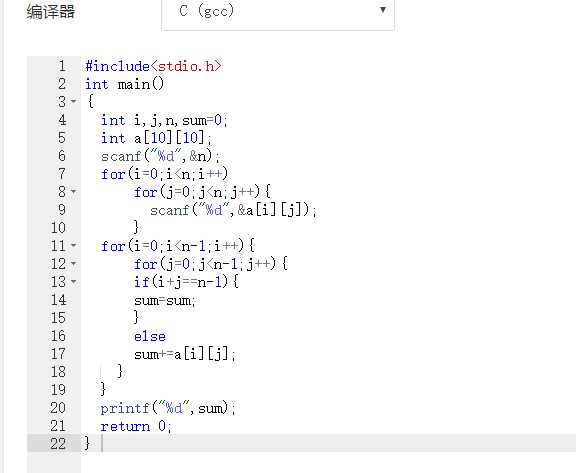The width and height of the screenshot is (576, 473).
Task: Click the scanf("%d",&a[i][j]); line
Action: [233, 210]
